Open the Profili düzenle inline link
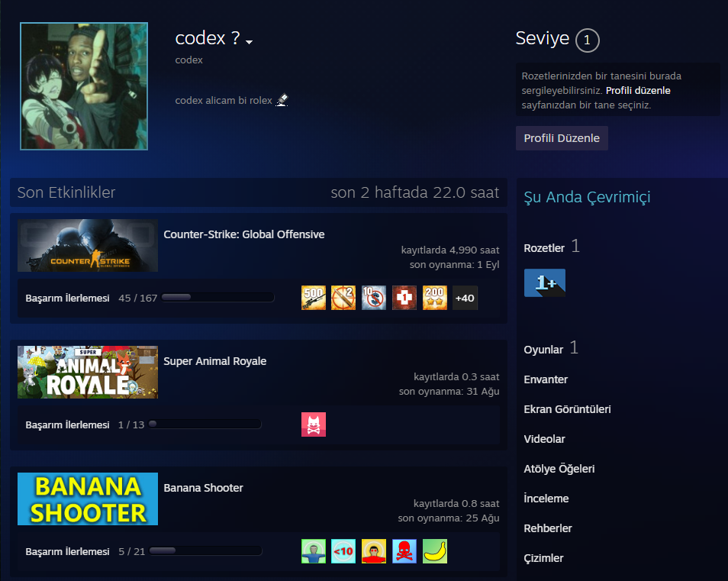Image resolution: width=728 pixels, height=581 pixels. pyautogui.click(x=638, y=91)
